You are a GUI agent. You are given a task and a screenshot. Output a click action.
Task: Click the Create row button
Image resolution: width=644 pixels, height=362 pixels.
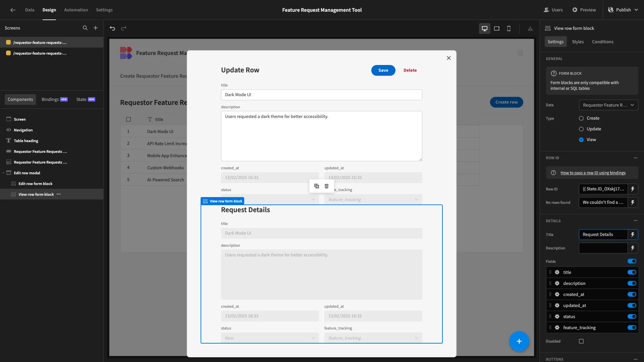[x=506, y=102]
